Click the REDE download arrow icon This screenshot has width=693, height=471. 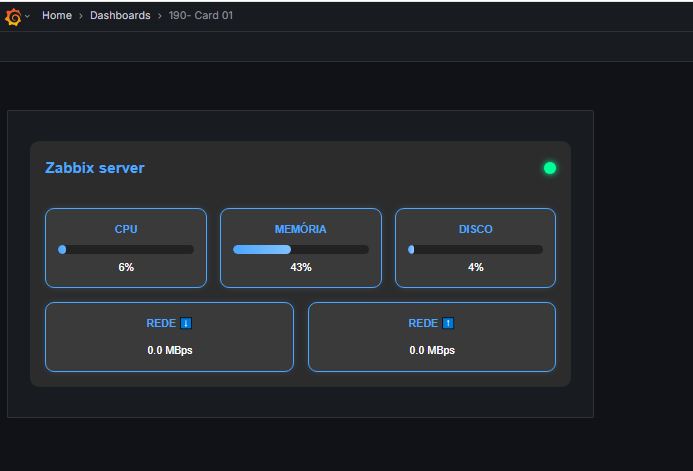coord(186,323)
